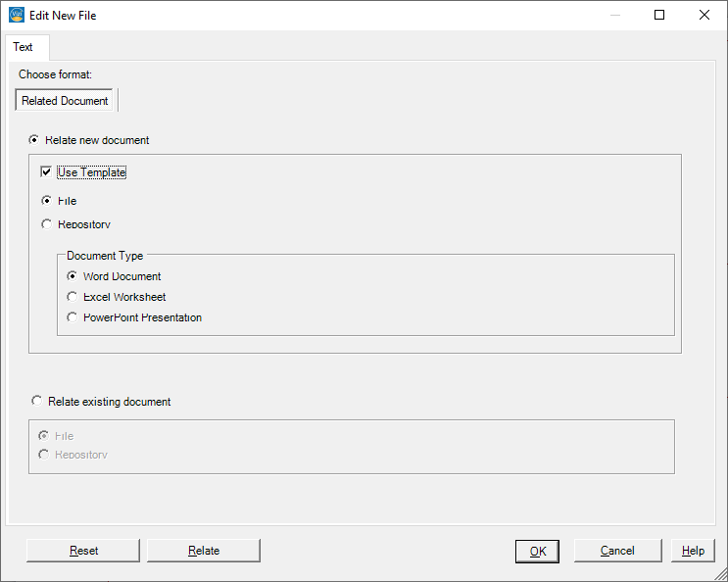Click the Related Document format button
Image resolution: width=728 pixels, height=582 pixels.
point(65,100)
